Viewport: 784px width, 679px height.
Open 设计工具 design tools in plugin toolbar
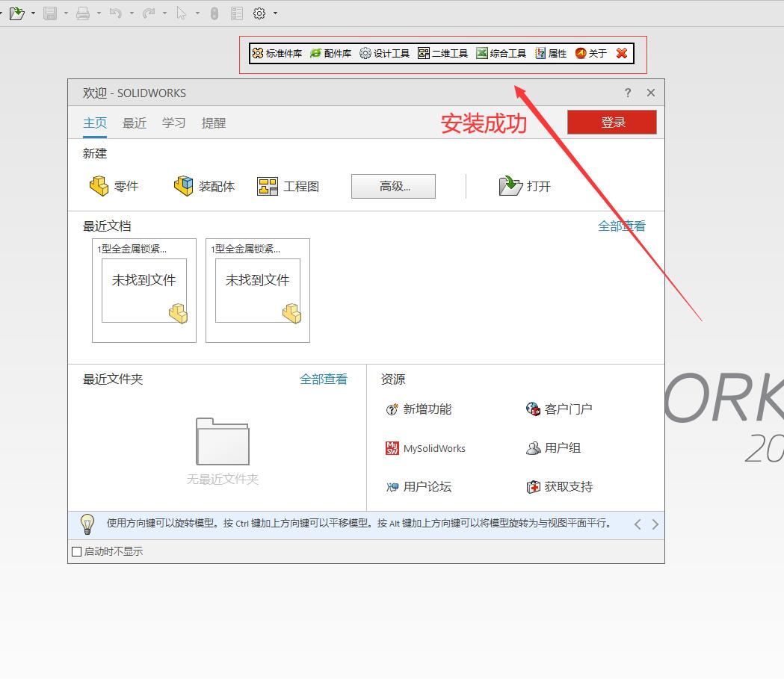(384, 54)
